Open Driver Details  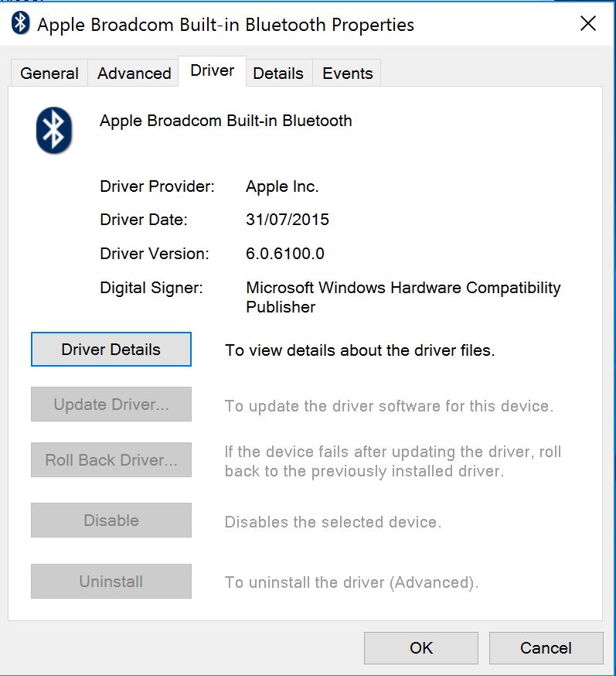[x=111, y=349]
